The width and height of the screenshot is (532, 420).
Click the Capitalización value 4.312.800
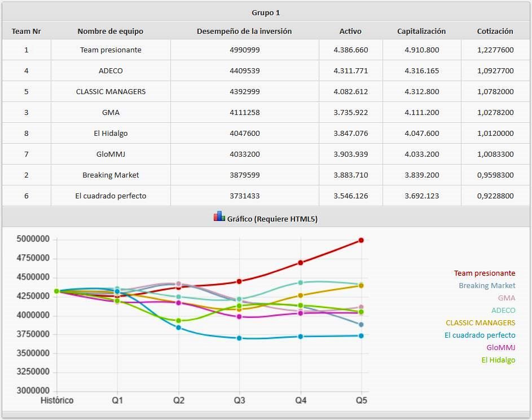(422, 91)
